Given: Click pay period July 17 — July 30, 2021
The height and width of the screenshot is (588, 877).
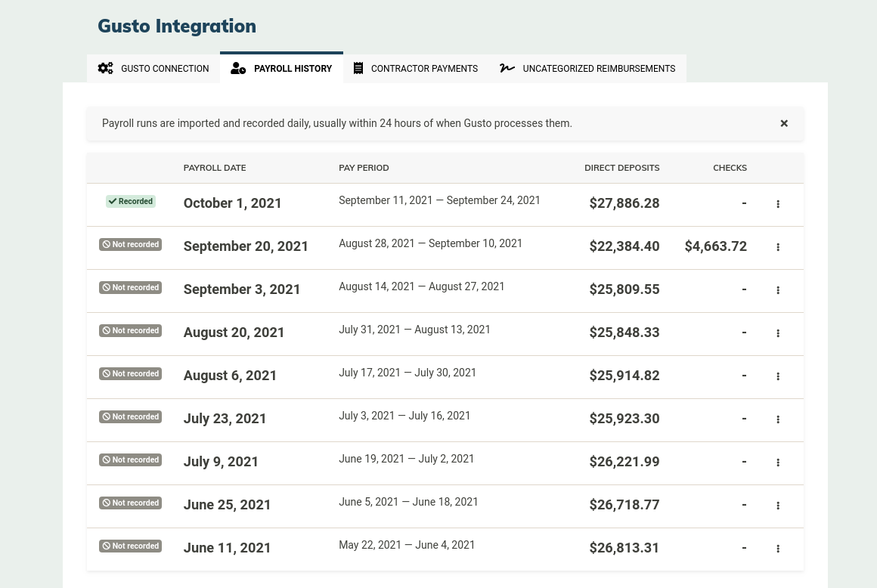Looking at the screenshot, I should pyautogui.click(x=408, y=373).
